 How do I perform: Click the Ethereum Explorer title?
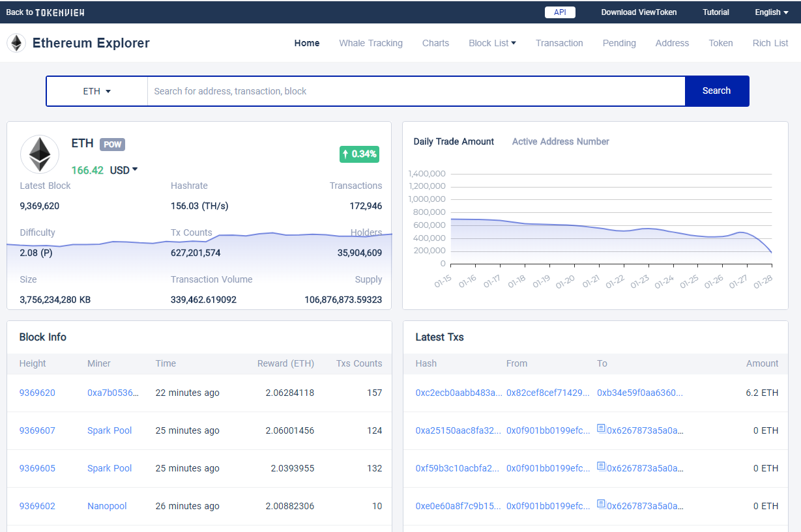tap(91, 43)
